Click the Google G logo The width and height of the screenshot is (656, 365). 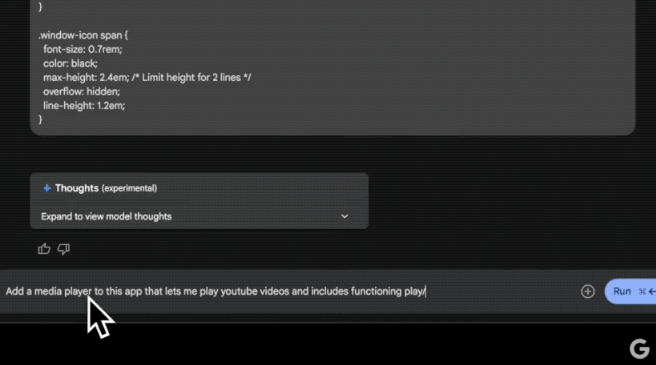coord(640,349)
